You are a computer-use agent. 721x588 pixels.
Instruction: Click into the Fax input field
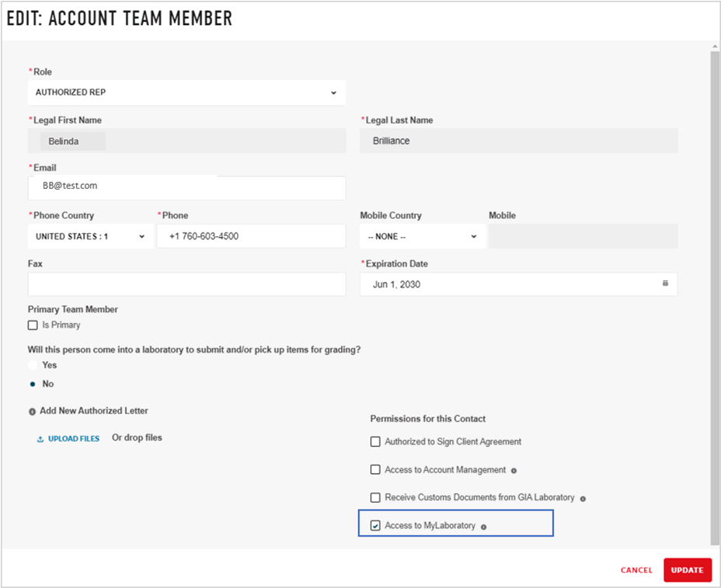coord(186,284)
